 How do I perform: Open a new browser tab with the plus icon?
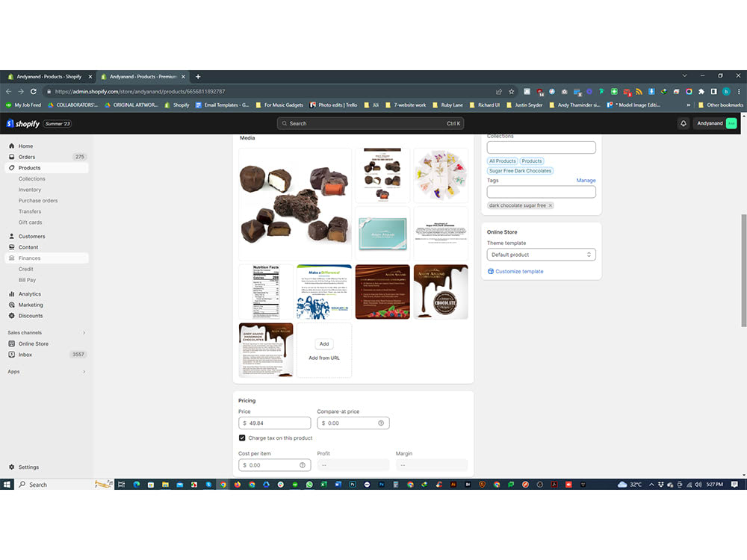[198, 77]
